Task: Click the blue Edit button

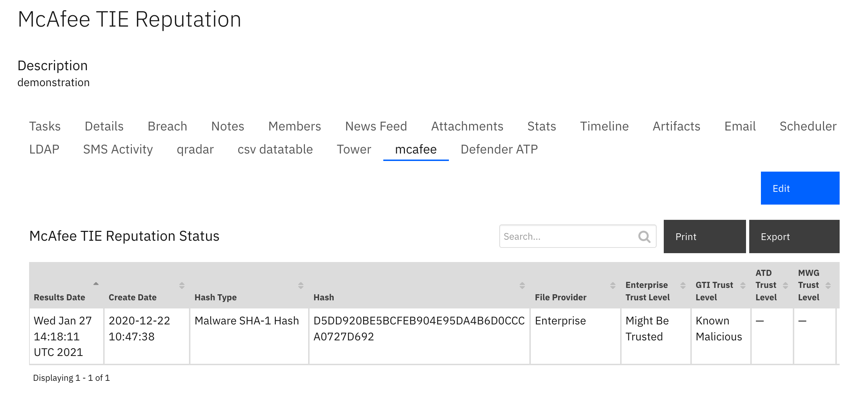Action: 800,188
